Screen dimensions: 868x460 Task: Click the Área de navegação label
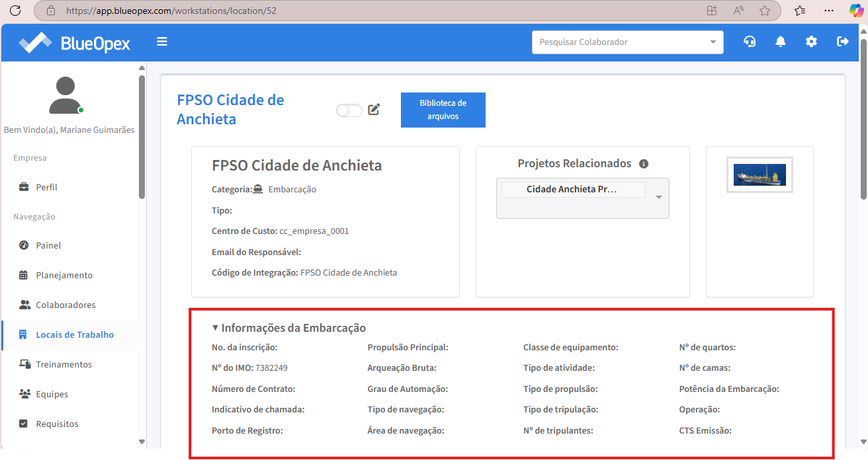406,430
